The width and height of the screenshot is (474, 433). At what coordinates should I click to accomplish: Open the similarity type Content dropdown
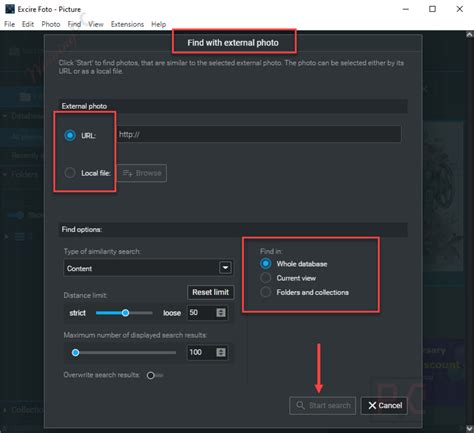(148, 268)
